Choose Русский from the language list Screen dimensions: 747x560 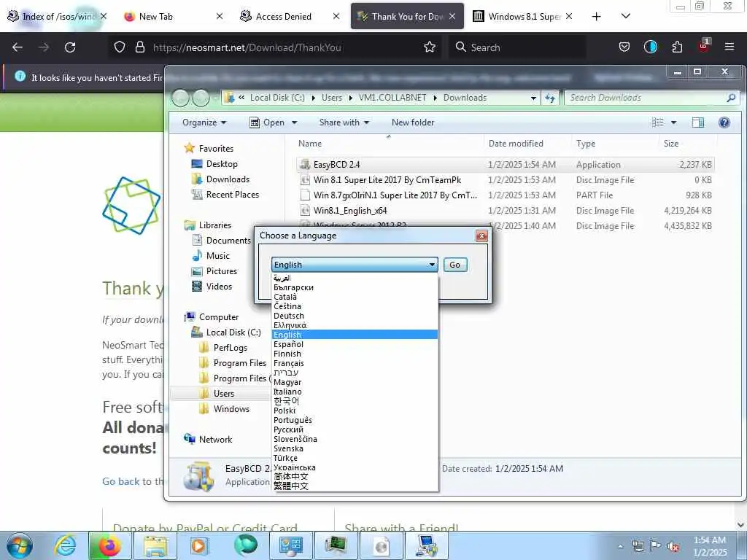tap(288, 429)
